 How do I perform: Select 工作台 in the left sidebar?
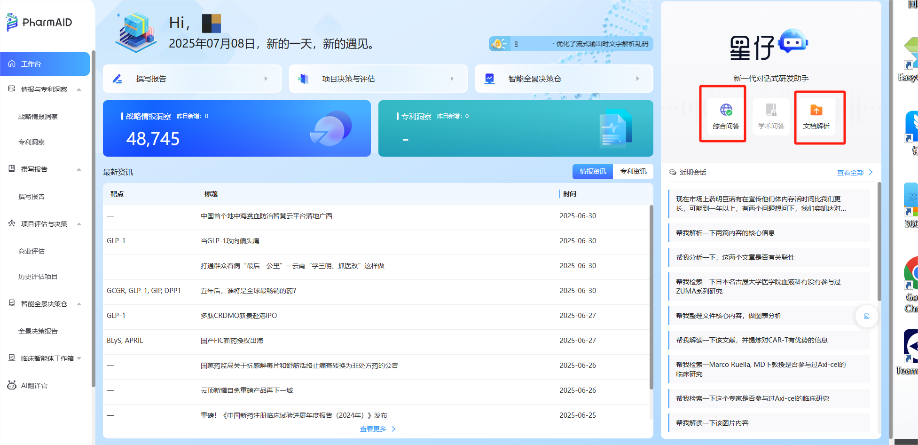coord(45,63)
